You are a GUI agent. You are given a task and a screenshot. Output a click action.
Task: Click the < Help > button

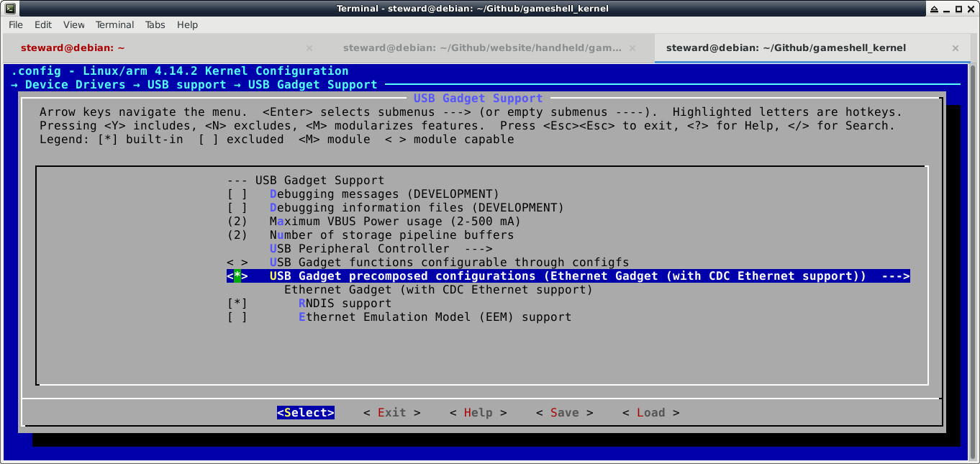(x=478, y=413)
